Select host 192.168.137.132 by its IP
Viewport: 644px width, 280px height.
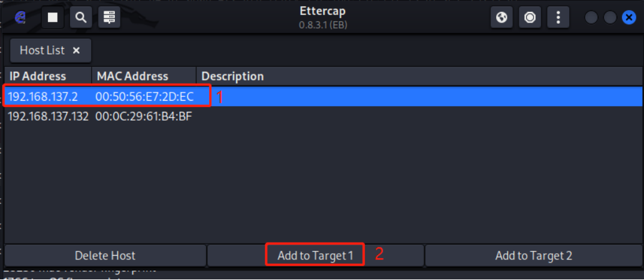[48, 116]
